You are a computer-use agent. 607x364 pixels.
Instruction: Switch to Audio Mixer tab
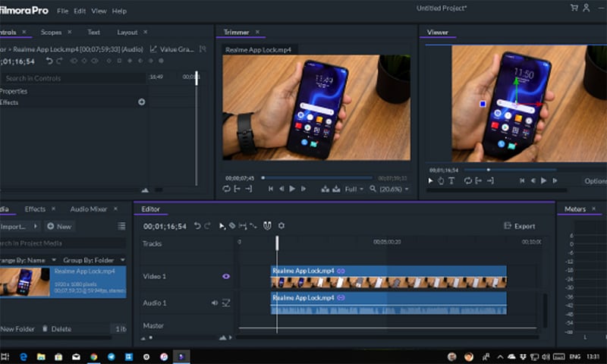point(88,209)
